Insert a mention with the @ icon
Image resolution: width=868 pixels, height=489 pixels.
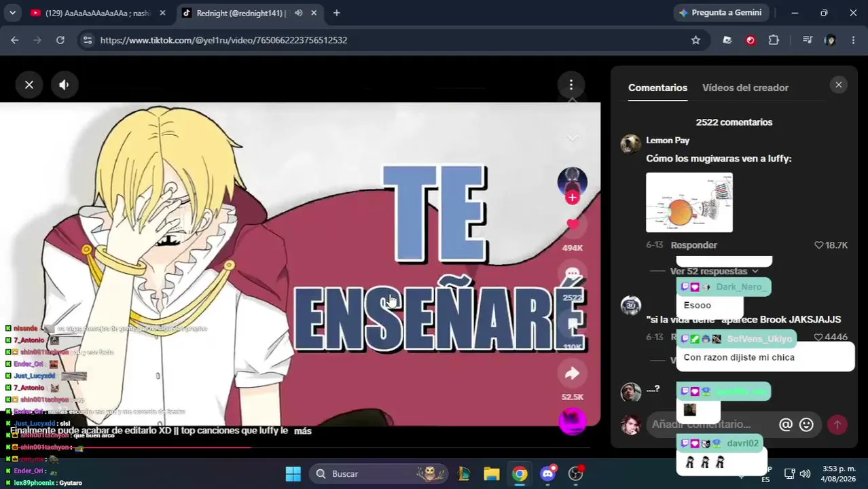786,424
